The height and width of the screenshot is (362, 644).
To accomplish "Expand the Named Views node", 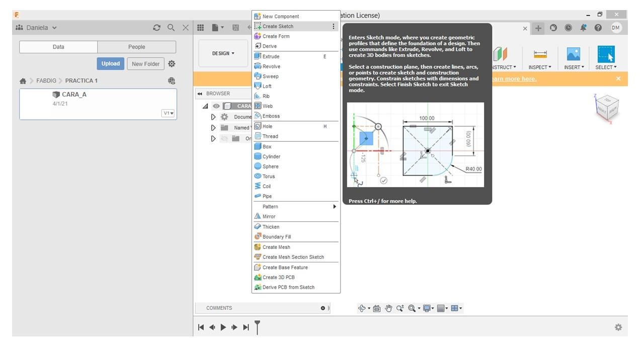I will click(x=213, y=128).
